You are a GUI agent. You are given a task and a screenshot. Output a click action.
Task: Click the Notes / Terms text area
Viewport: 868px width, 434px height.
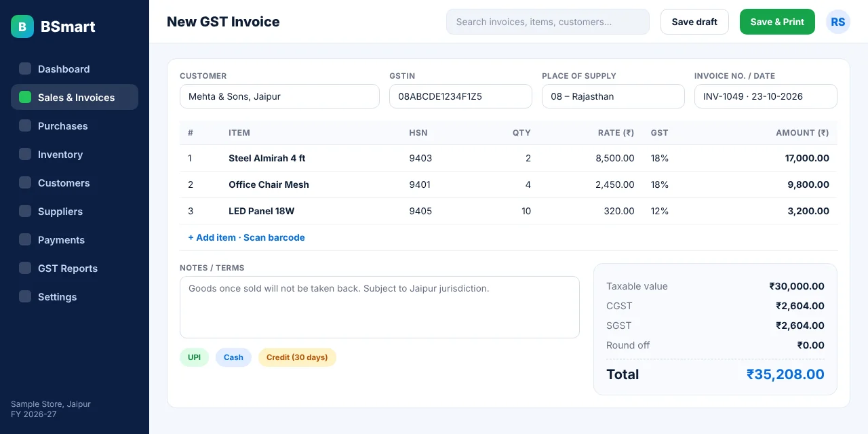[380, 307]
